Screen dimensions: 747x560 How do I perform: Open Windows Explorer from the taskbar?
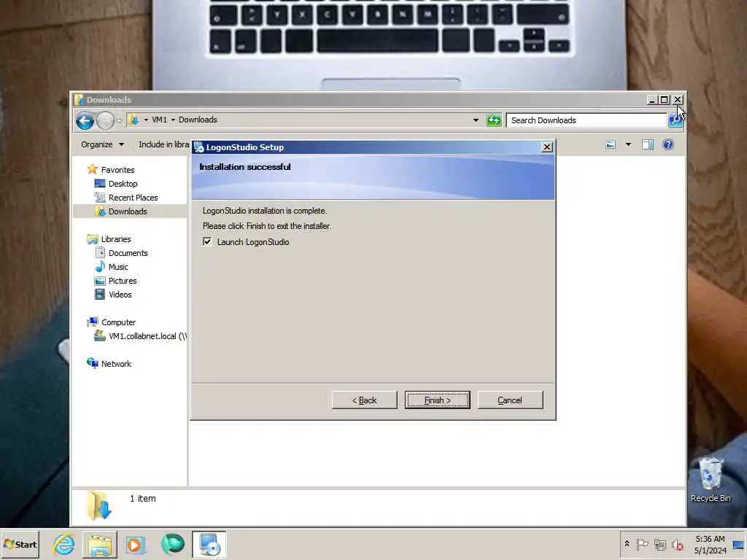[x=99, y=544]
